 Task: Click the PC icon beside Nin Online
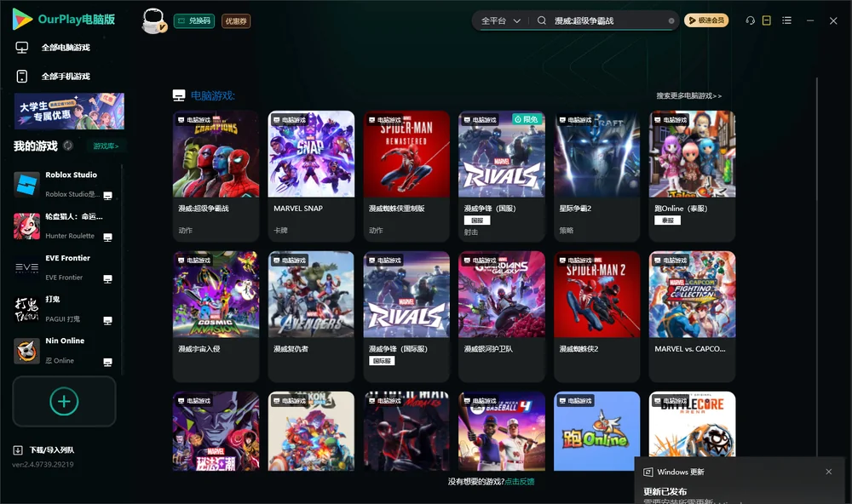click(107, 363)
